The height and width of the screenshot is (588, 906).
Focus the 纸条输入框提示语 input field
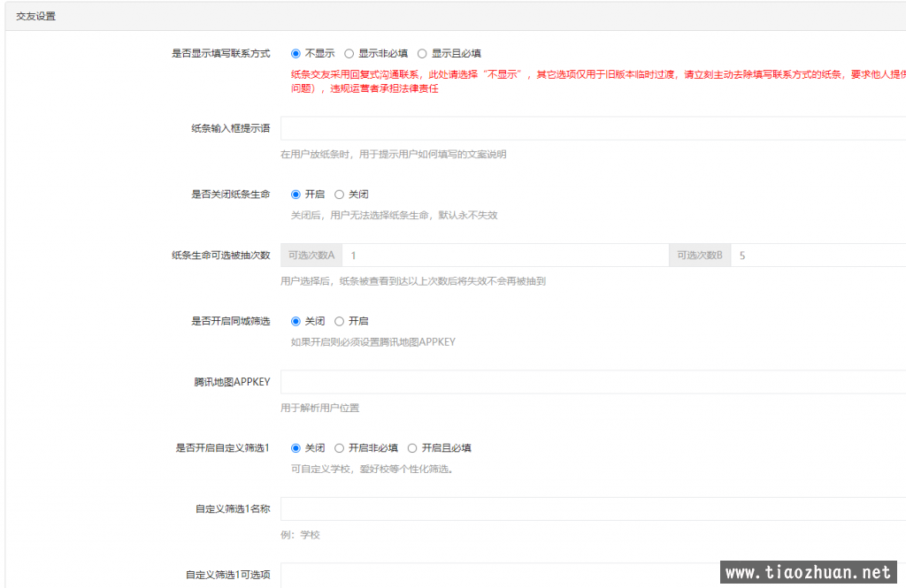594,128
